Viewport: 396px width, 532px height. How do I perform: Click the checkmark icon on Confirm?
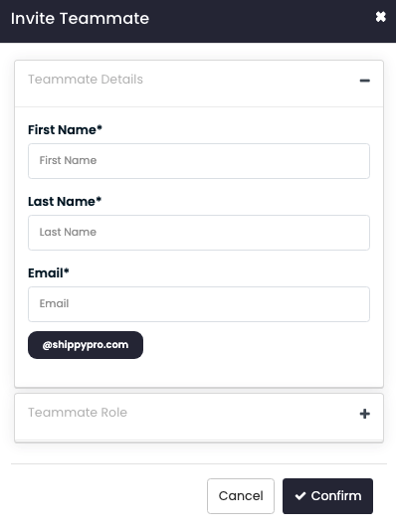point(300,496)
